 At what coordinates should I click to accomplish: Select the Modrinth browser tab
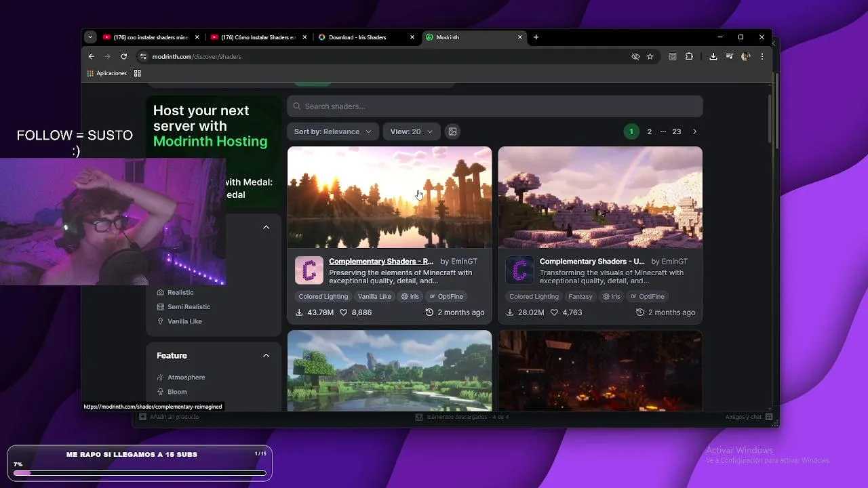[x=473, y=37]
